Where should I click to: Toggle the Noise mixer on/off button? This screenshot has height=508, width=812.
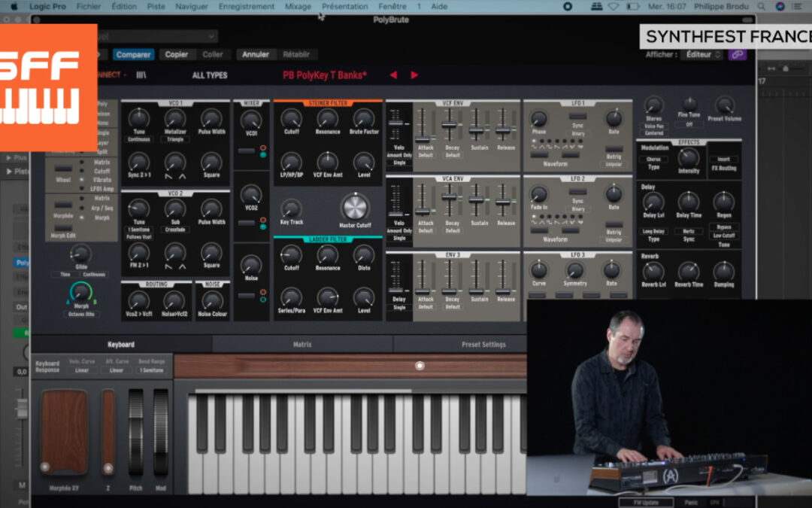click(x=246, y=296)
